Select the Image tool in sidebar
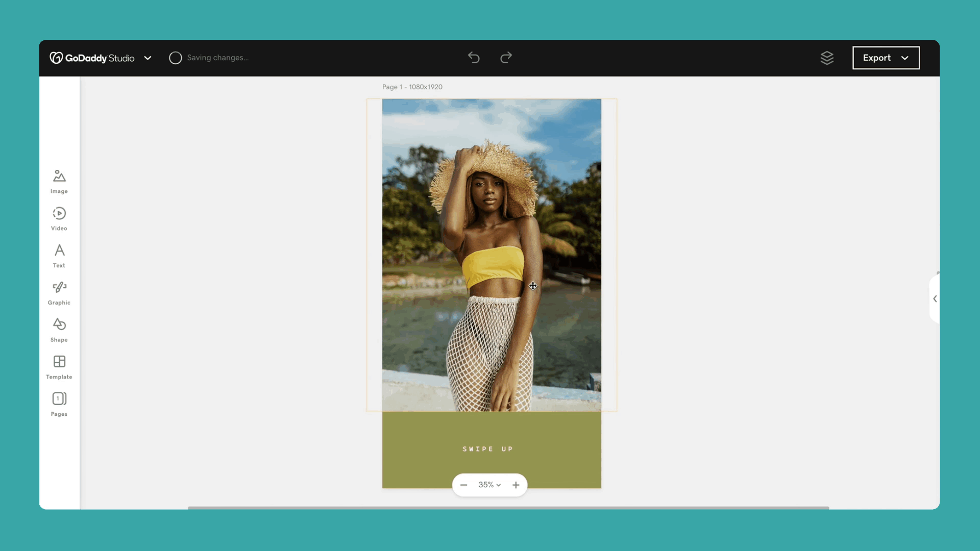 pos(59,181)
